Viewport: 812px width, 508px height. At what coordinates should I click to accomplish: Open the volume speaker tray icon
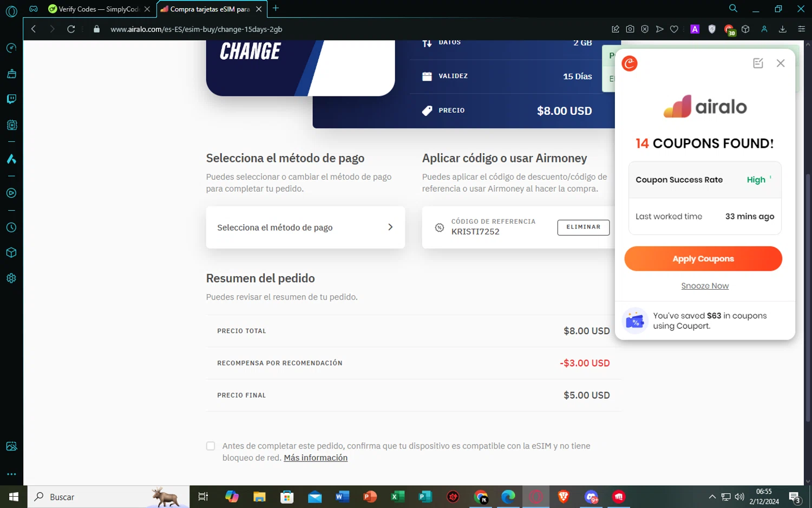(x=739, y=497)
